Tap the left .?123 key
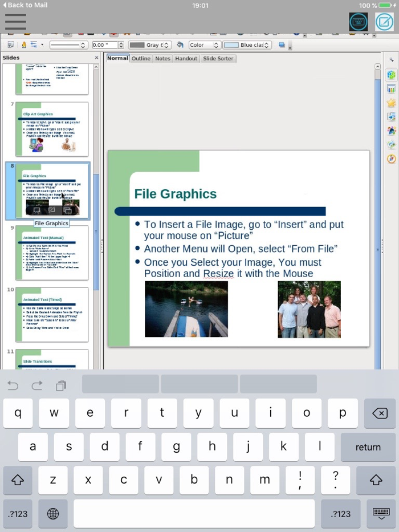The height and width of the screenshot is (532, 399). (x=18, y=514)
